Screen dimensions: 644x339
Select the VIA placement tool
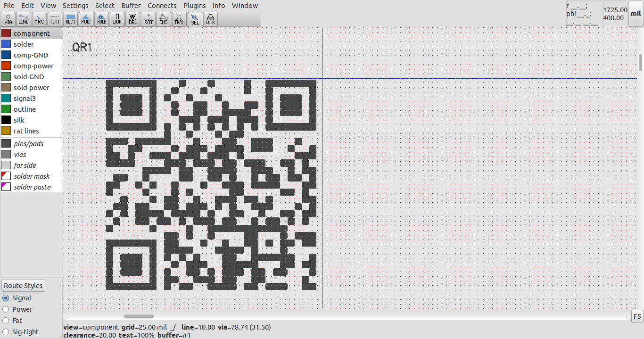tap(8, 19)
